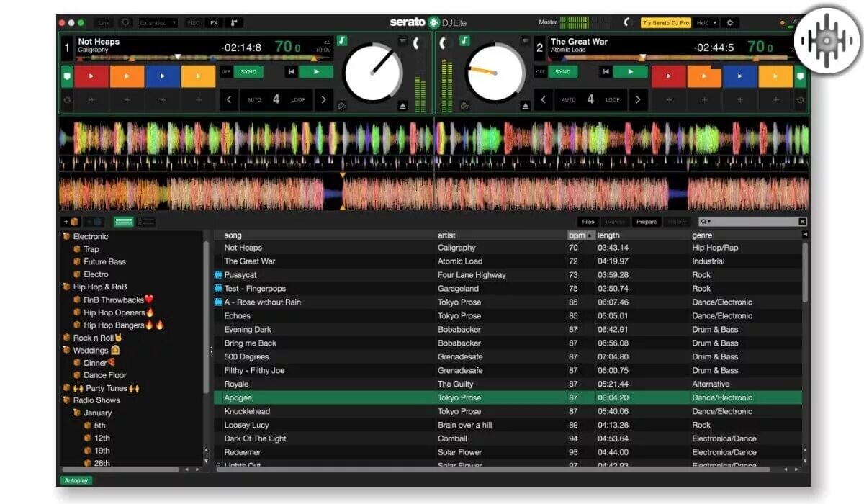Click deck 2 green cue-mode shield icon
Screen dimensions: 864x504
click(801, 76)
